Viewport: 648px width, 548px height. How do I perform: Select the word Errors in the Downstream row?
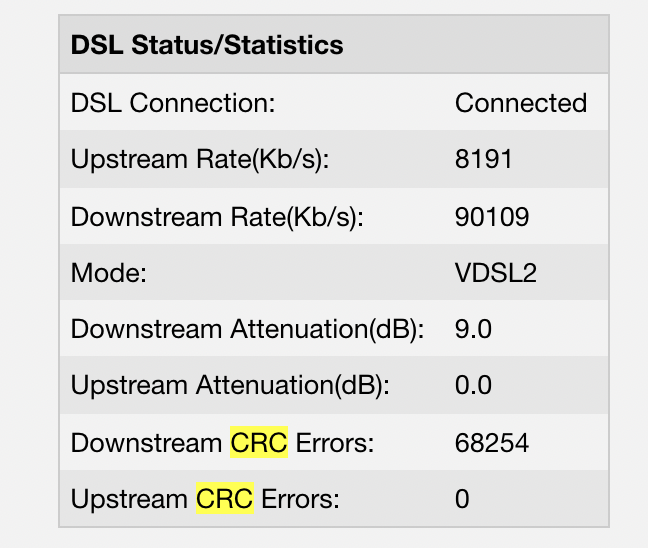pos(335,443)
